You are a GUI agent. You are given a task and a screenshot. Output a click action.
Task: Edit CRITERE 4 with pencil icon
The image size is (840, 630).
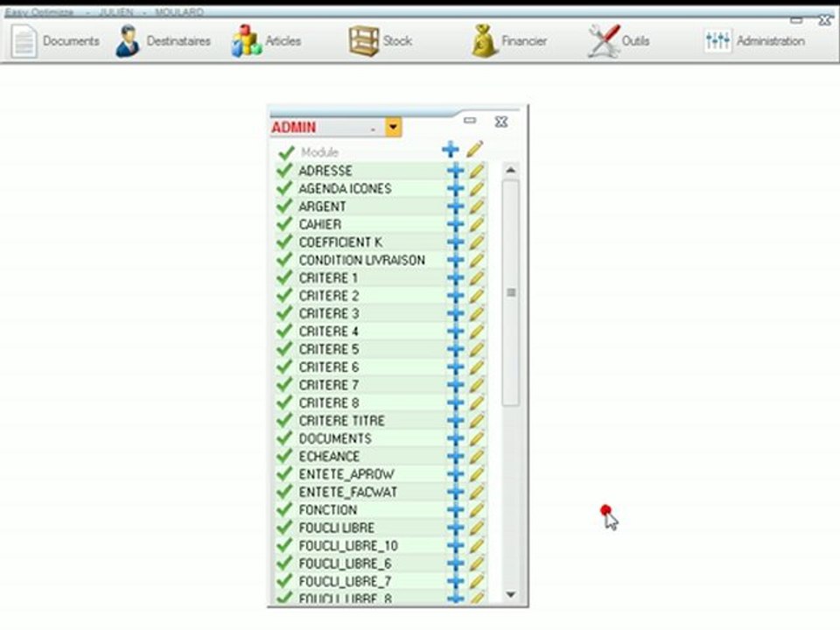[476, 332]
